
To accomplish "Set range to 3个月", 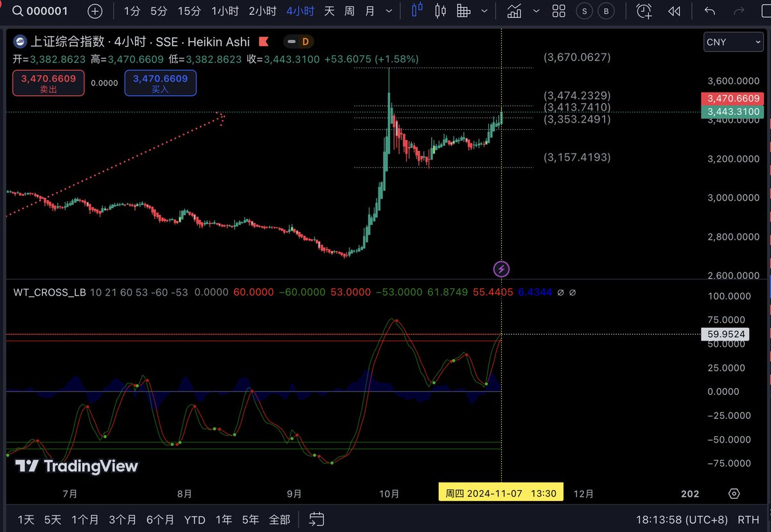I will tap(122, 519).
